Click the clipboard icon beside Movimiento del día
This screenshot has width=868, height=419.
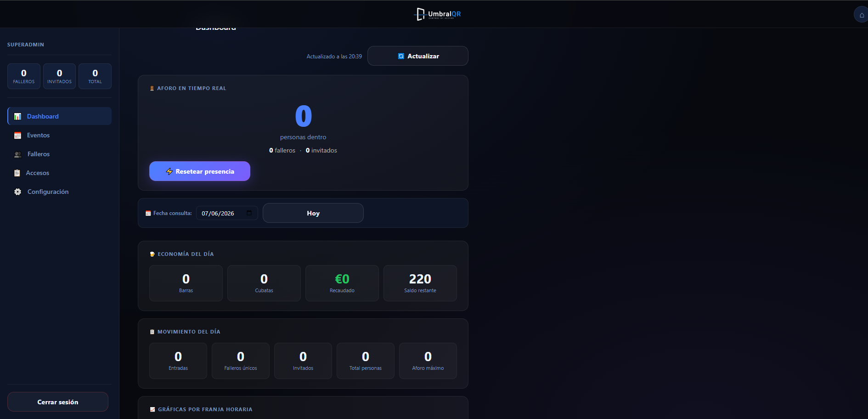coord(152,332)
